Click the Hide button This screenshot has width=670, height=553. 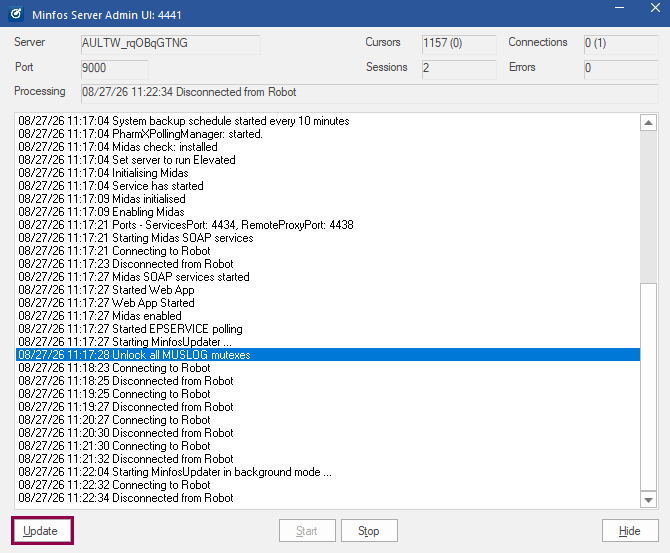click(x=630, y=531)
